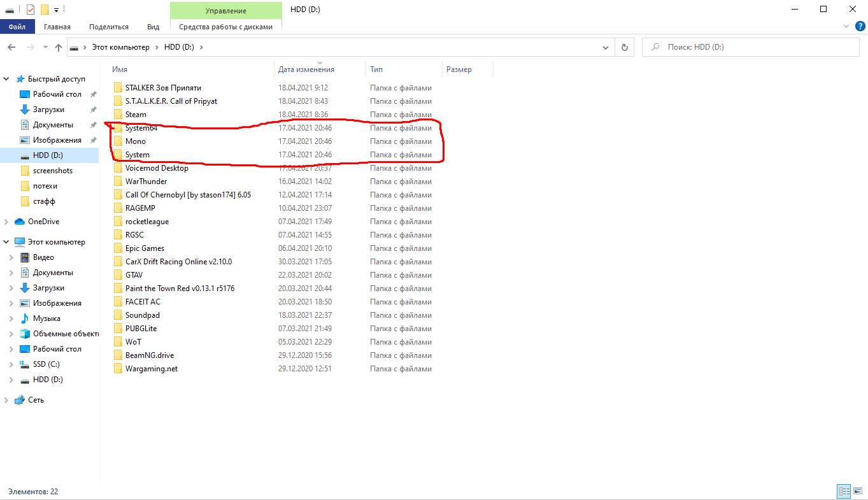Select Рабочий стол under quick access
The width and height of the screenshot is (868, 500).
[x=57, y=94]
